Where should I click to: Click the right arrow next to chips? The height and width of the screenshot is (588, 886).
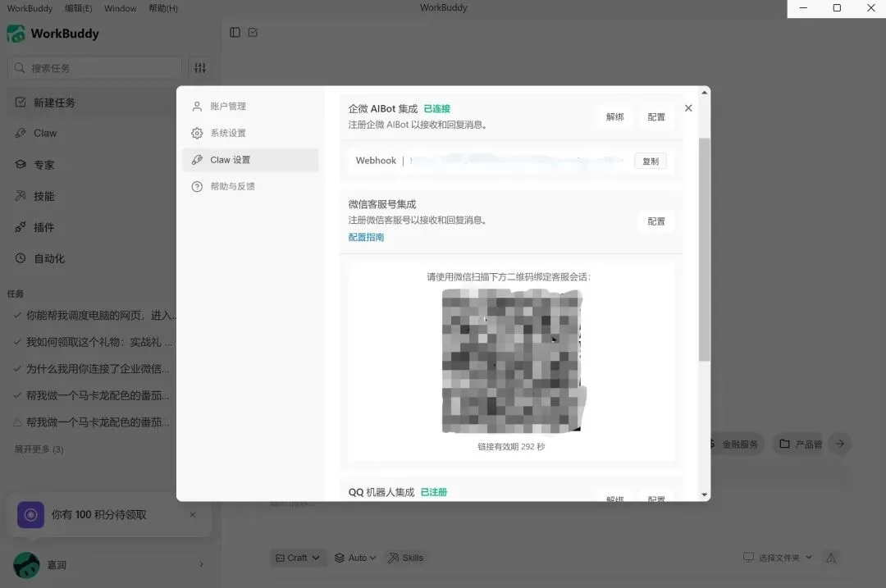pos(840,444)
